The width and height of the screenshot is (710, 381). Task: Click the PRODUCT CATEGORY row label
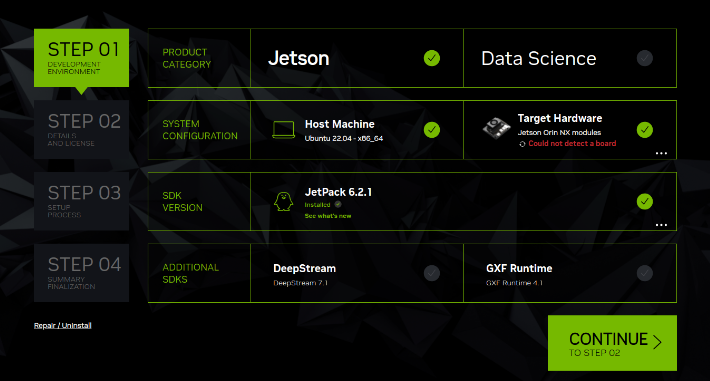pyautogui.click(x=187, y=58)
